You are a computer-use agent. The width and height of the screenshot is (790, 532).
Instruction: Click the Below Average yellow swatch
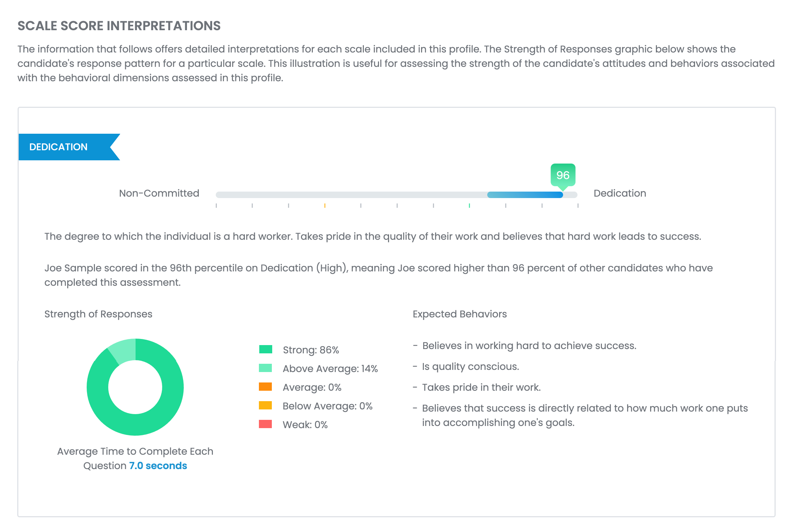[265, 405]
